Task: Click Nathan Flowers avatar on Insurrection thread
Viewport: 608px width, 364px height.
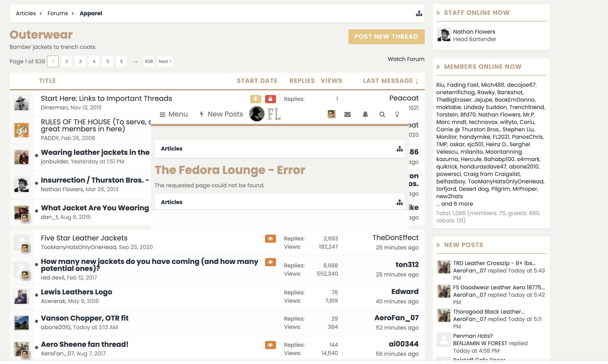Action: coord(21,185)
